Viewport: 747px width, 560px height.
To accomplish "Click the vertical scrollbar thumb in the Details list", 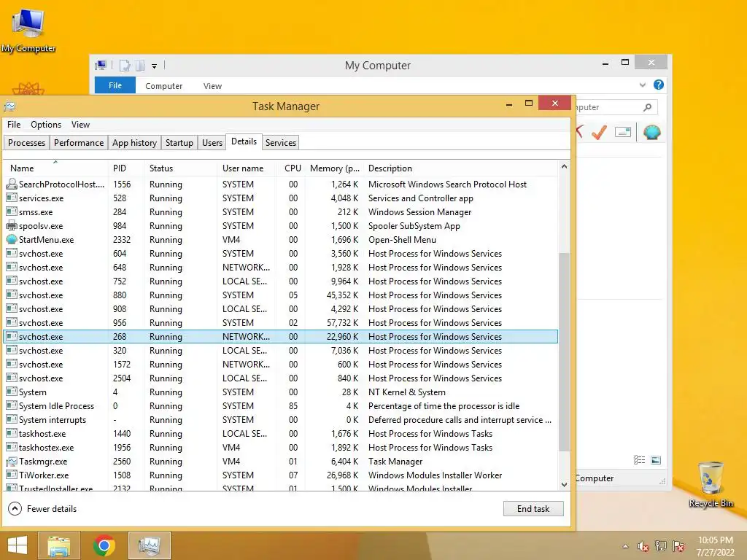I will coord(564,352).
